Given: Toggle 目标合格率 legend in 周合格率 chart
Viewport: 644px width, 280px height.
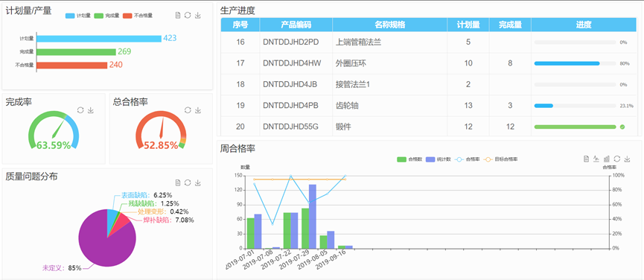Looking at the screenshot, I should coord(501,159).
